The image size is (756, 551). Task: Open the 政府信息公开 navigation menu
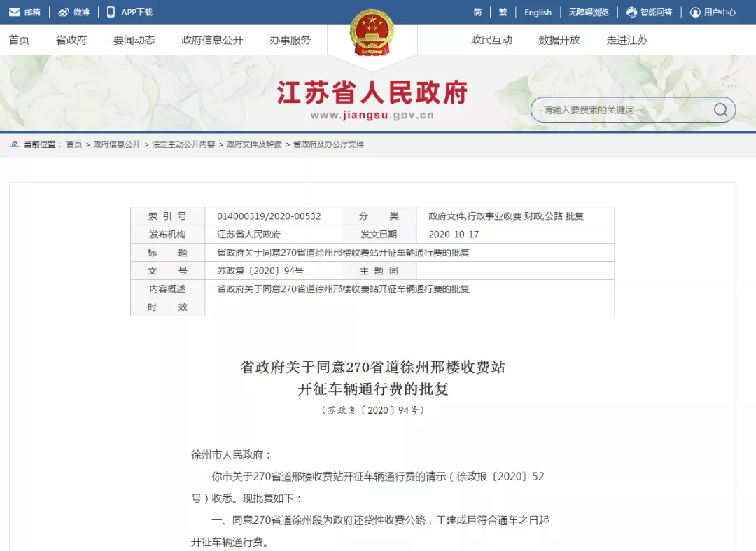(x=212, y=40)
